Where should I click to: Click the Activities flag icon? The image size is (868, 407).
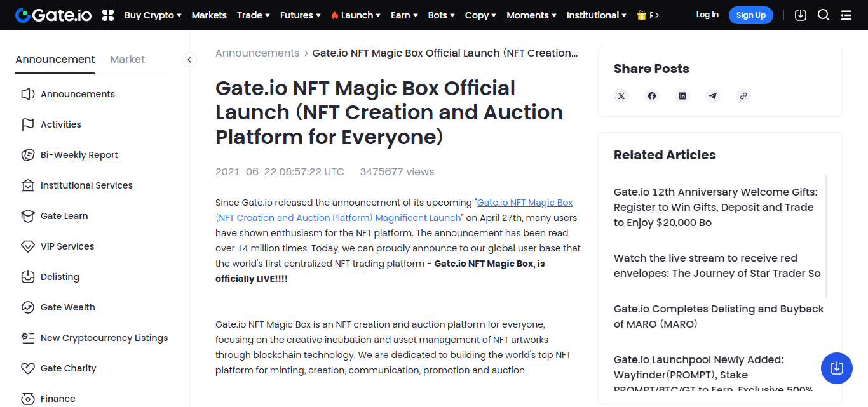(28, 124)
